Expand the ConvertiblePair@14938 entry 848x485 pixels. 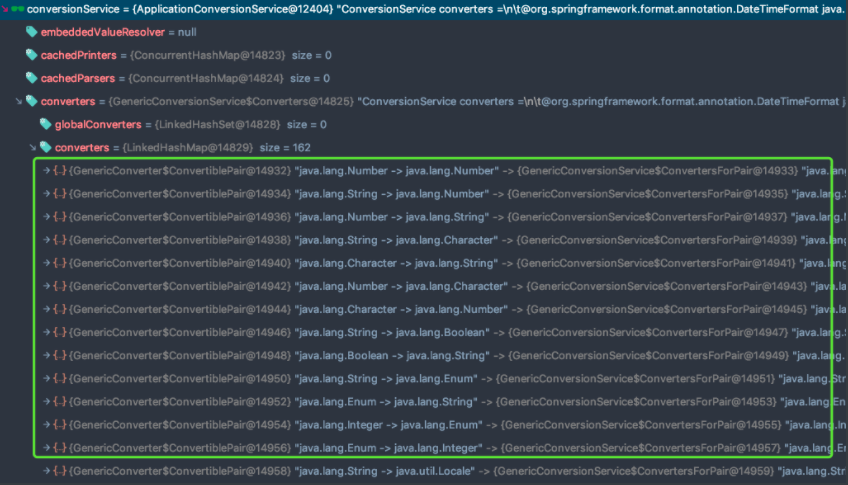tap(47, 240)
